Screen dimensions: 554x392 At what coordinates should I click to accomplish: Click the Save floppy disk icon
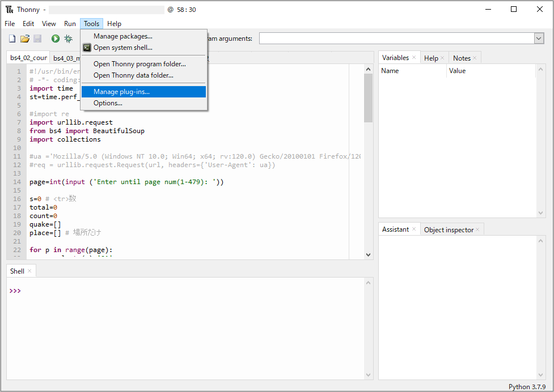click(x=37, y=39)
